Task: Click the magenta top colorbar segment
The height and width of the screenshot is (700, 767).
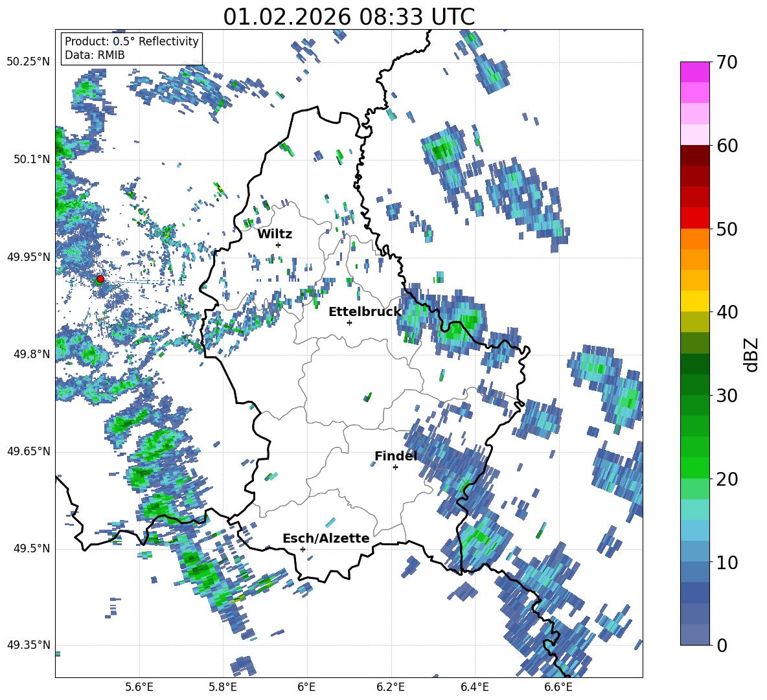Action: pos(694,72)
